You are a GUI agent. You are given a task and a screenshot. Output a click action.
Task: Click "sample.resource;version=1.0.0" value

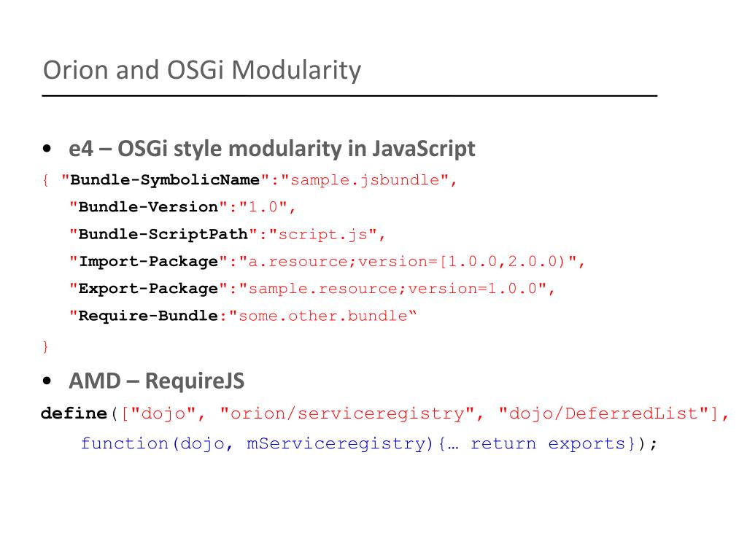392,289
